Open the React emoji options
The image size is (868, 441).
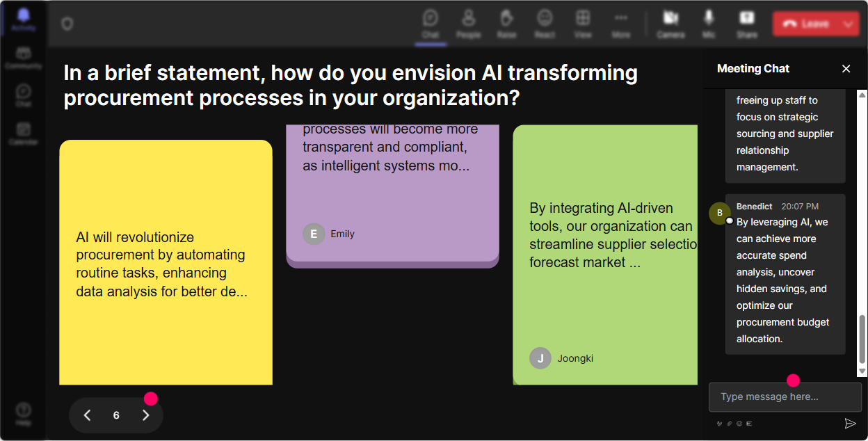[545, 24]
